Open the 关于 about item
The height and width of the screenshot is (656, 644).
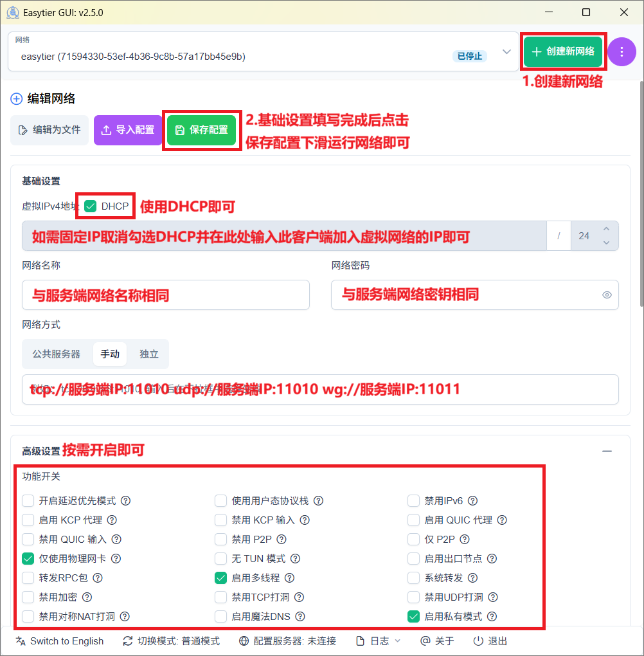[x=437, y=641]
